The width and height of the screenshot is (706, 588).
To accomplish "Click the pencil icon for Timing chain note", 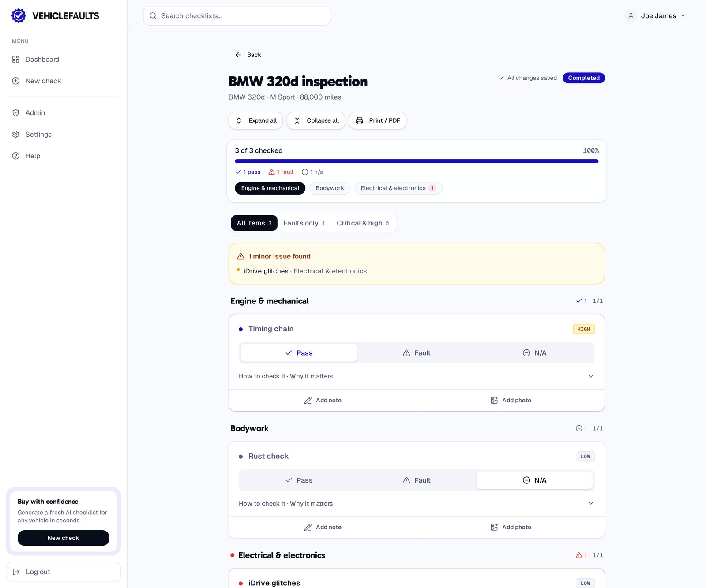I will pos(308,401).
